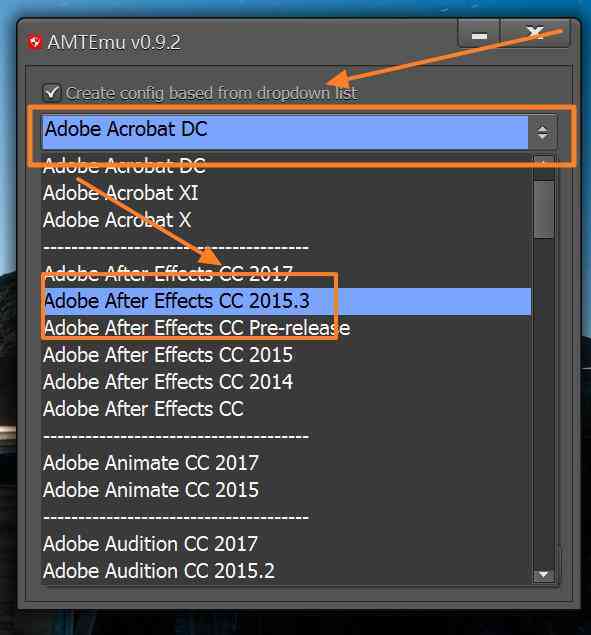Viewport: 591px width, 635px height.
Task: Uncheck Create config based from dropdown list
Action: pos(52,92)
